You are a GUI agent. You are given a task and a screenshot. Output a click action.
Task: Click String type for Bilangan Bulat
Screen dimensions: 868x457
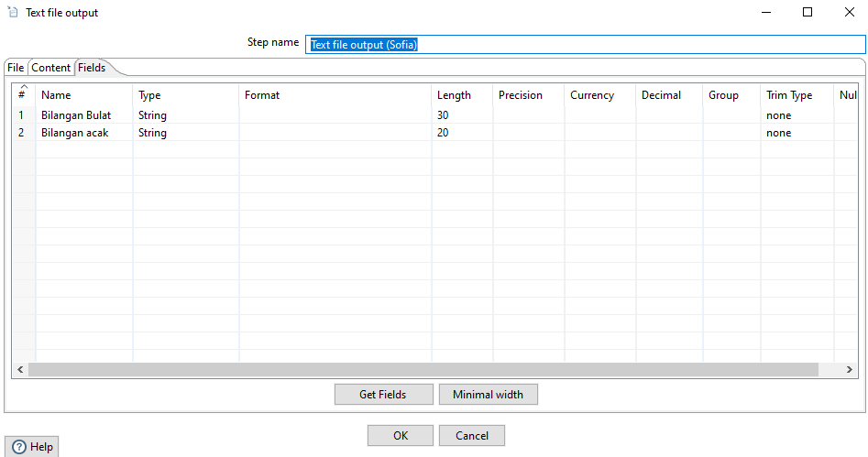coord(186,115)
